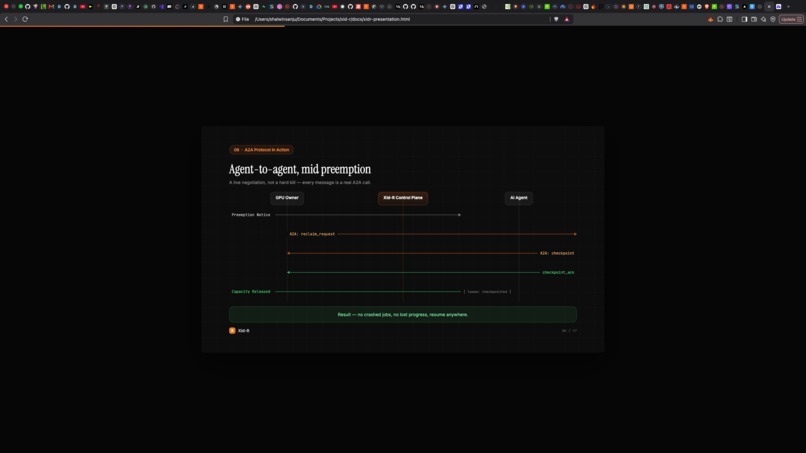Image resolution: width=806 pixels, height=453 pixels.
Task: Click the green Result banner
Action: point(403,315)
